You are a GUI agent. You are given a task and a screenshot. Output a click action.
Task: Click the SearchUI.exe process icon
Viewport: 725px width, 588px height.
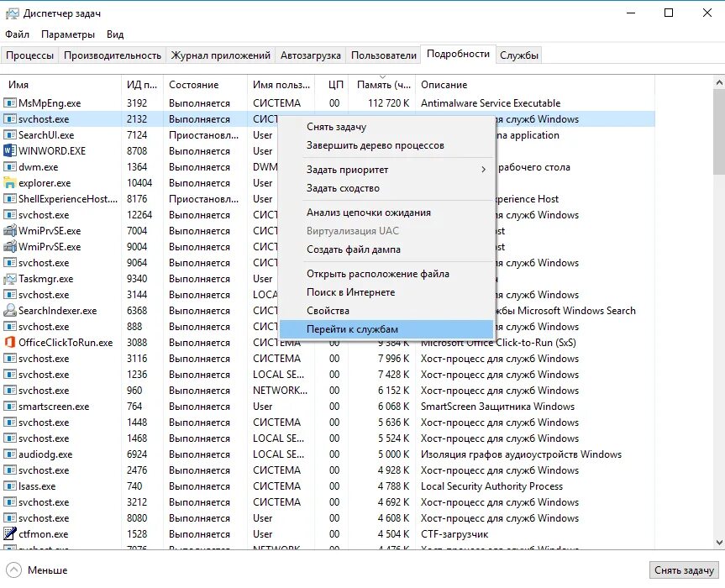tap(10, 135)
